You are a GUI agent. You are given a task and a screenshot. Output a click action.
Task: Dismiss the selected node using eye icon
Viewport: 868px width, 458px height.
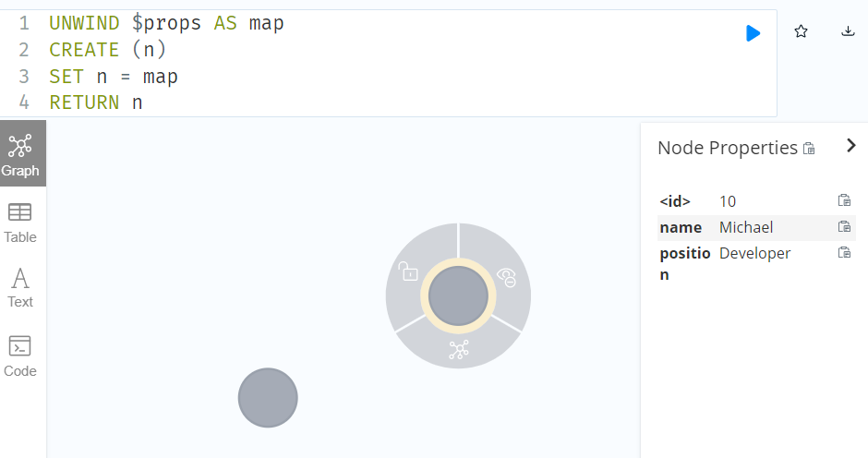click(x=507, y=276)
